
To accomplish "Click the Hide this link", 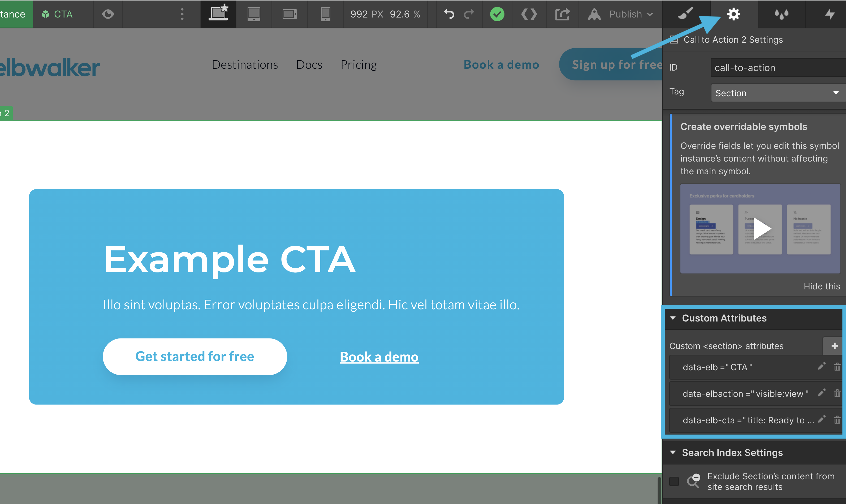I will click(821, 286).
